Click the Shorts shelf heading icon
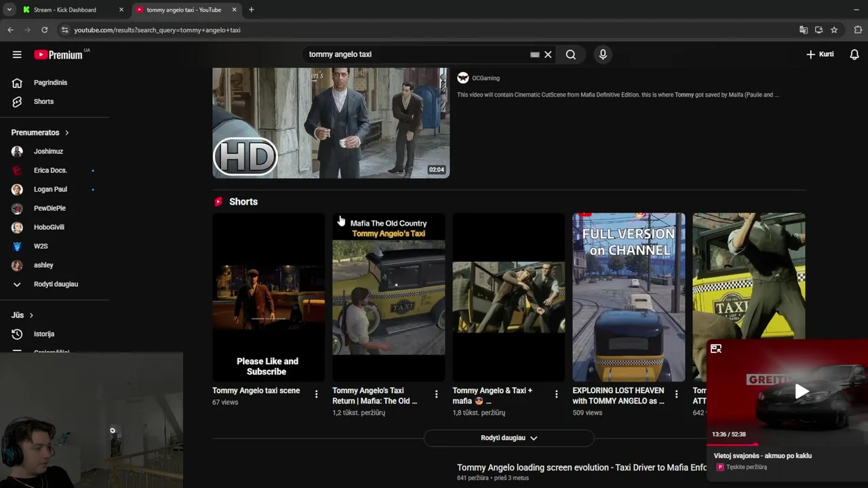Screen dimensions: 868x488 [218, 201]
